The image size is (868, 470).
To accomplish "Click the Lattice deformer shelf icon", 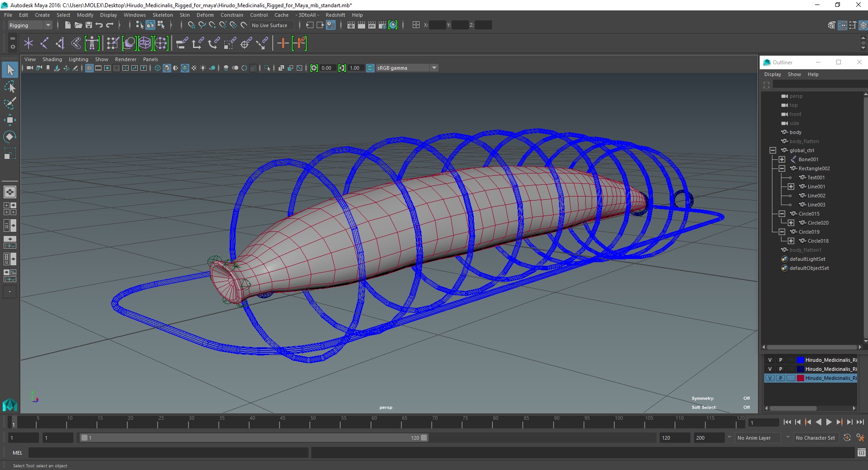I will pyautogui.click(x=145, y=43).
